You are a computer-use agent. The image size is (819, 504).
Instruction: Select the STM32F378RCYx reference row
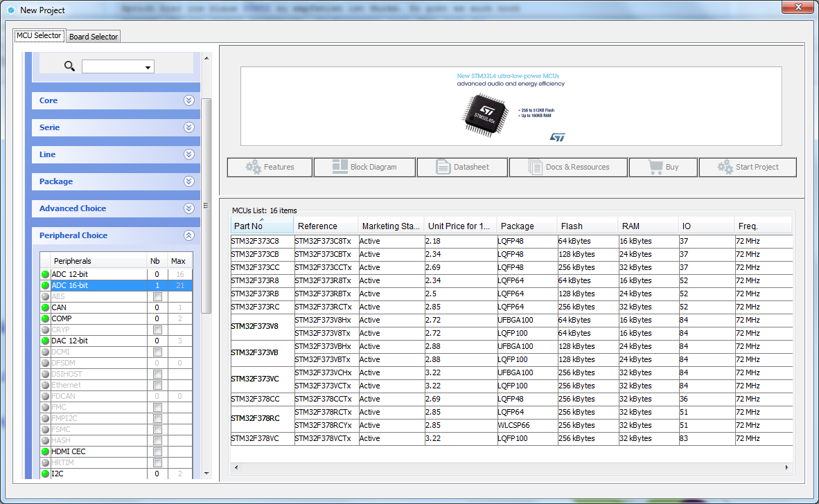(326, 425)
